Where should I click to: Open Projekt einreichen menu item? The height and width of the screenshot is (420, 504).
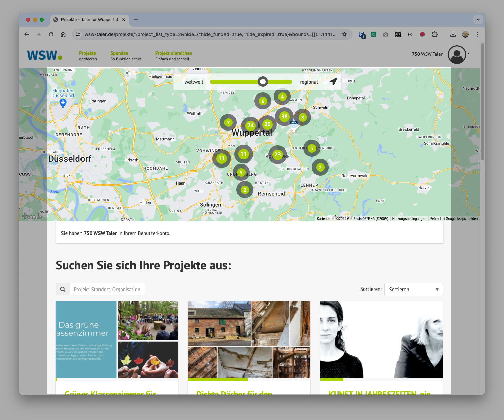pyautogui.click(x=174, y=56)
